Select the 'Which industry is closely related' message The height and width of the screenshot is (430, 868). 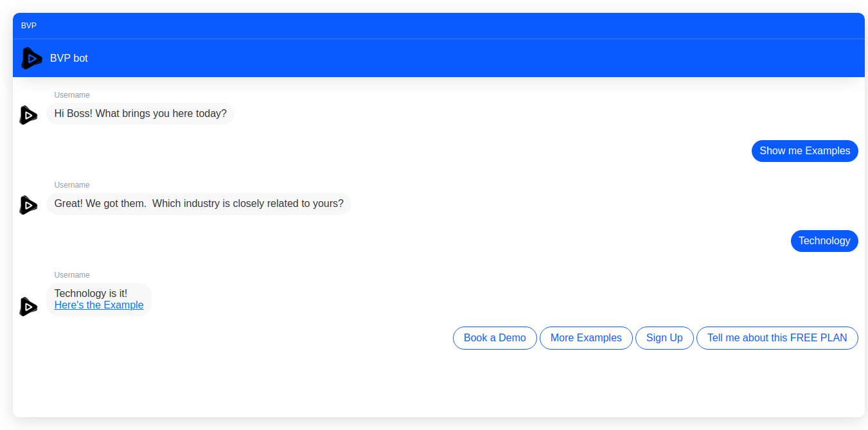click(x=199, y=204)
